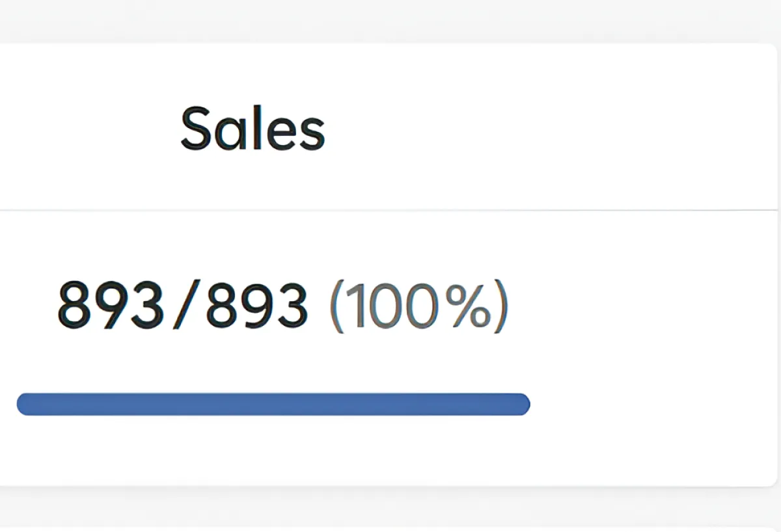781x532 pixels.
Task: Click the gray background above the Sales card
Action: 390,20
